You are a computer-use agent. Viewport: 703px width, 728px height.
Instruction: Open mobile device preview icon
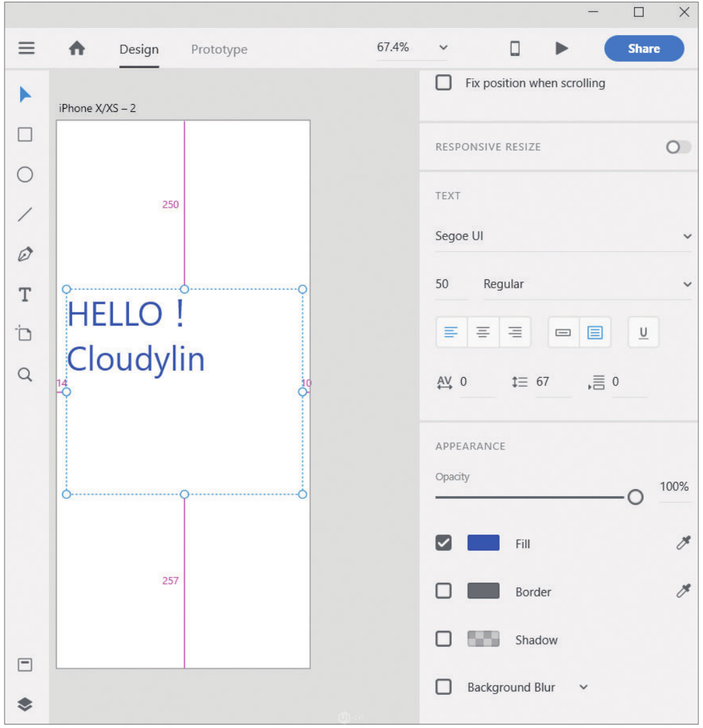point(515,49)
